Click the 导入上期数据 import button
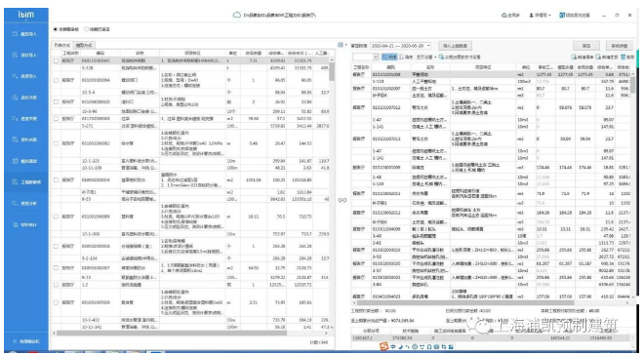This screenshot has height=355, width=644. click(x=455, y=46)
